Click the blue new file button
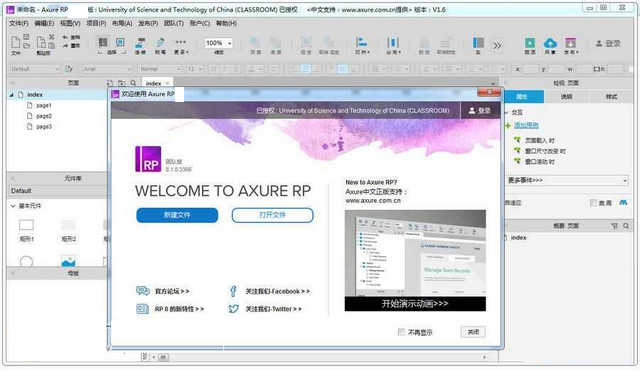Image resolution: width=640 pixels, height=370 pixels. point(177,215)
